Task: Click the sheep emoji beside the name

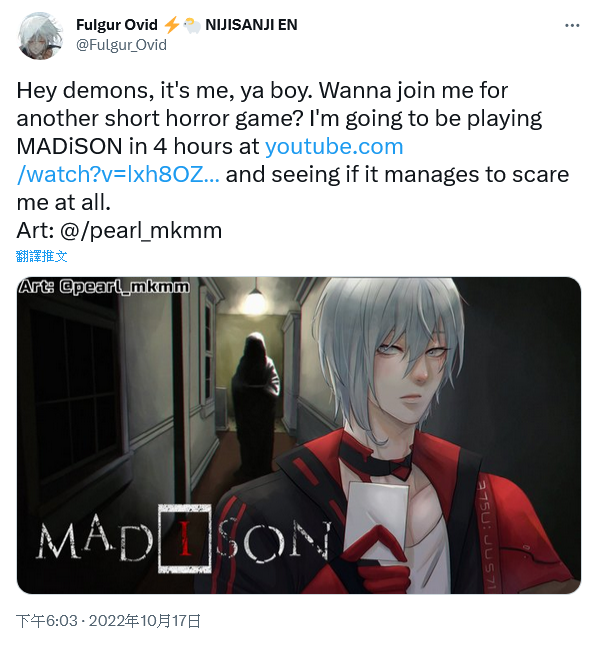Action: [x=192, y=25]
